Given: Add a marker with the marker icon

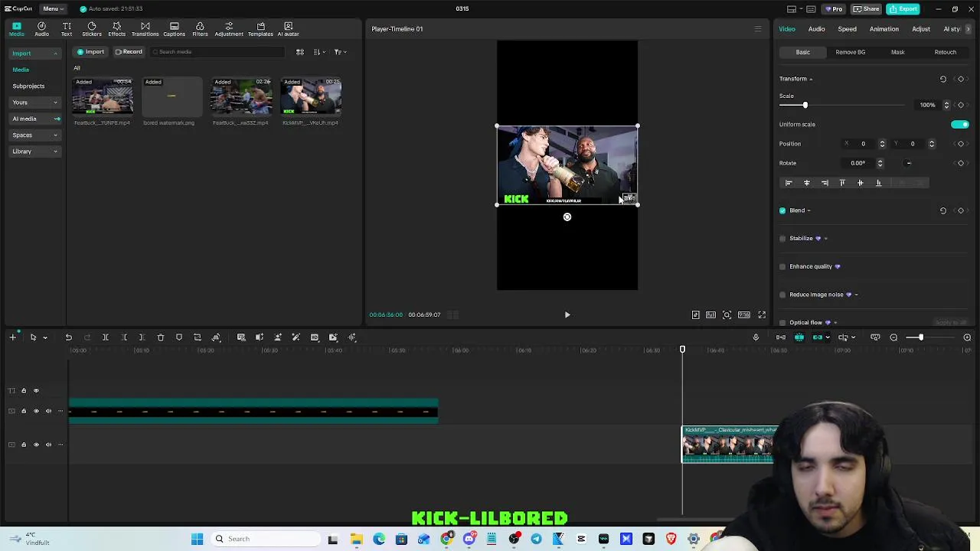Looking at the screenshot, I should [179, 337].
